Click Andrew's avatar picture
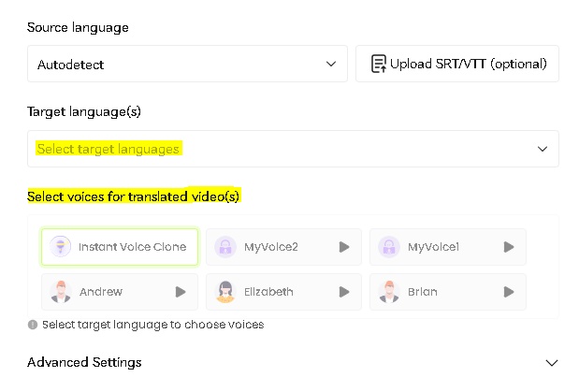Viewport: 579px width, 392px height. 61,292
